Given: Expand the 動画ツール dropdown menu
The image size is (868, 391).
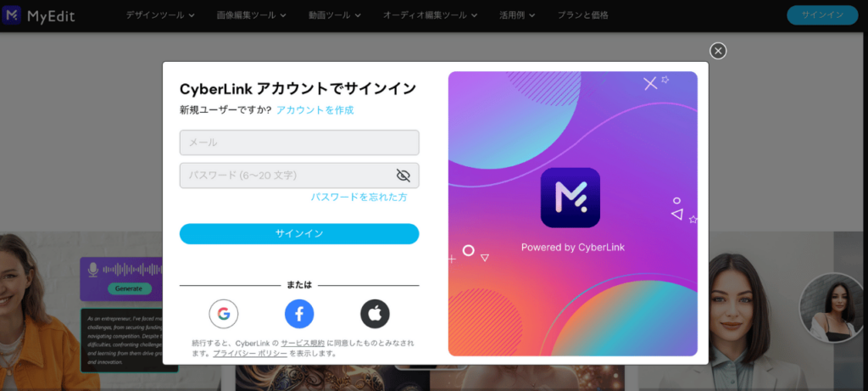Looking at the screenshot, I should pos(335,15).
